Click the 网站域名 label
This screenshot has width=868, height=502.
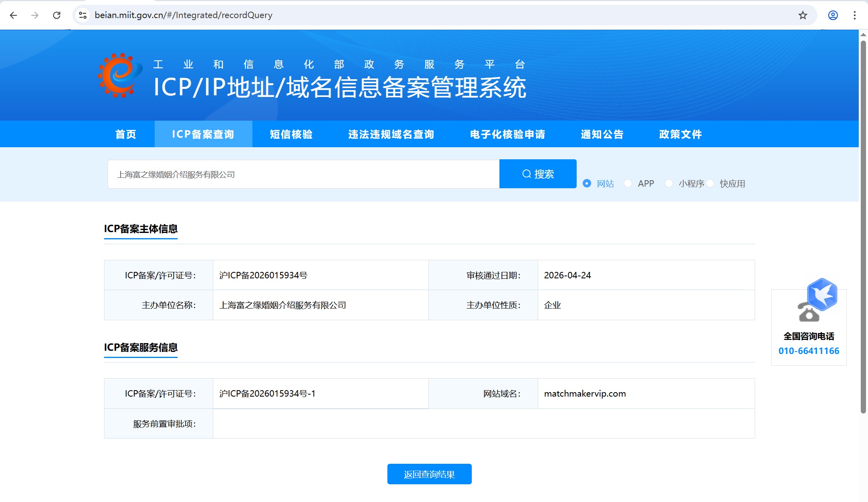pos(502,393)
